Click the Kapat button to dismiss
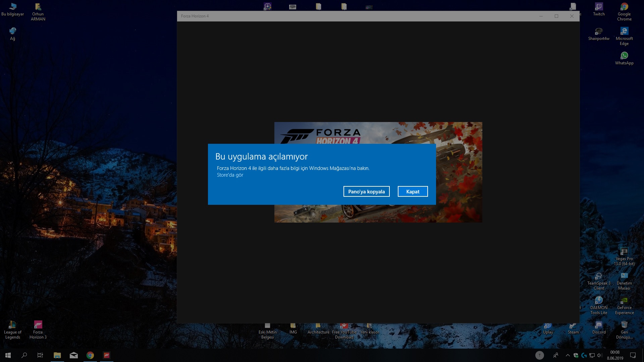 (413, 191)
